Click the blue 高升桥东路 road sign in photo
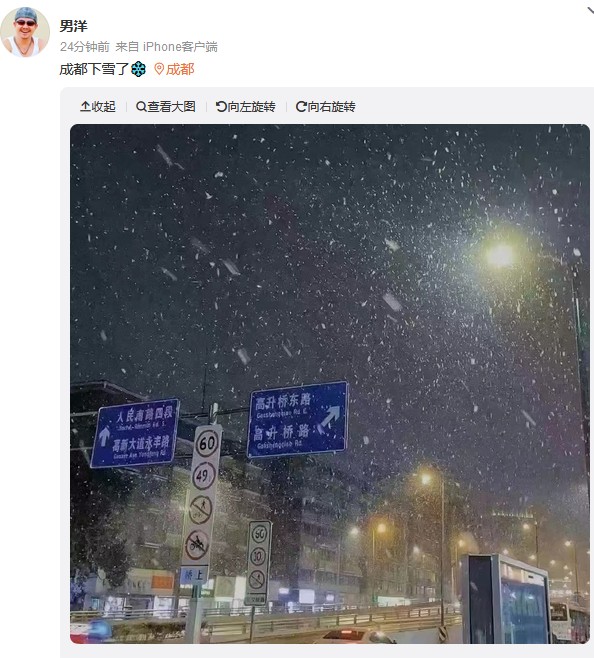594x658 pixels. click(298, 419)
